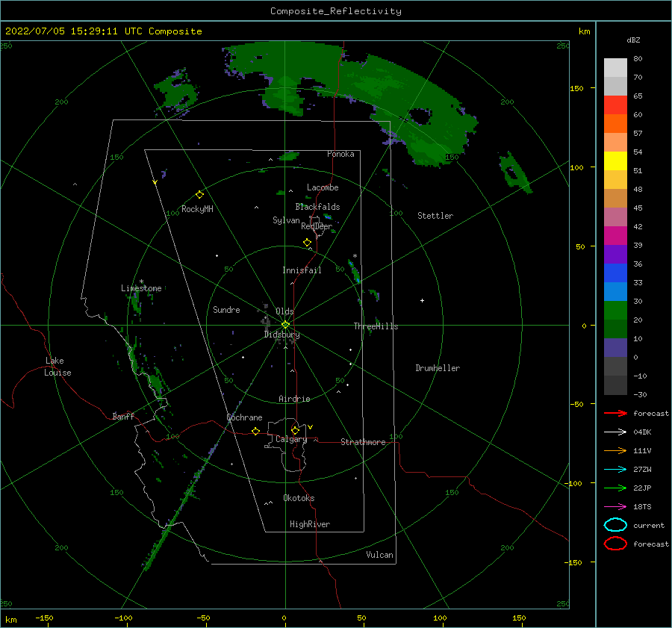The width and height of the screenshot is (672, 628).
Task: Click the orange 111V arrow icon
Action: 615,450
